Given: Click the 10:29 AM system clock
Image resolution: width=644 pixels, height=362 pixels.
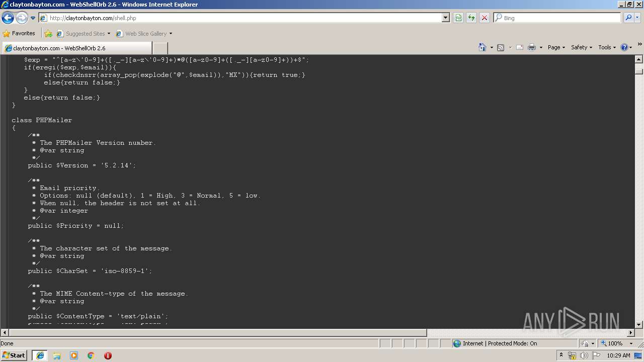Looking at the screenshot, I should coord(618,355).
